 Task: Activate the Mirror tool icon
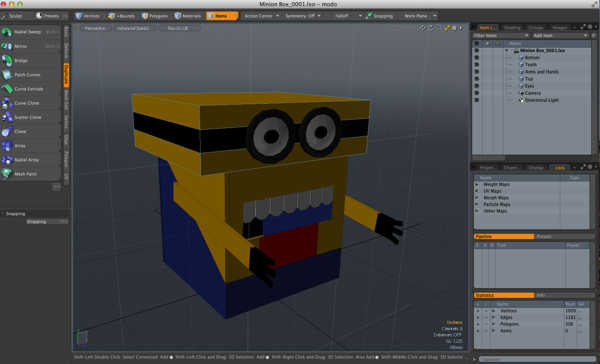pyautogui.click(x=7, y=46)
